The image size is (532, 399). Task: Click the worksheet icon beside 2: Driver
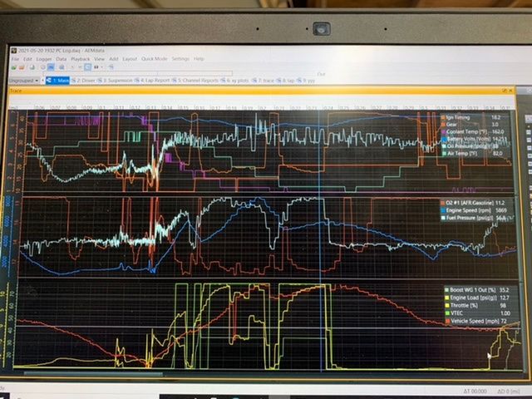click(x=75, y=81)
